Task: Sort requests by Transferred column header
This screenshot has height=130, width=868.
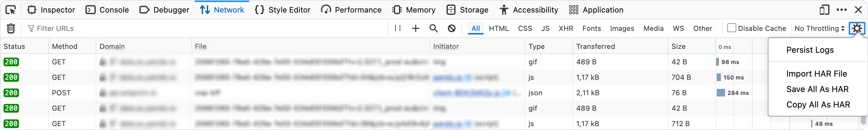Action: coord(595,47)
